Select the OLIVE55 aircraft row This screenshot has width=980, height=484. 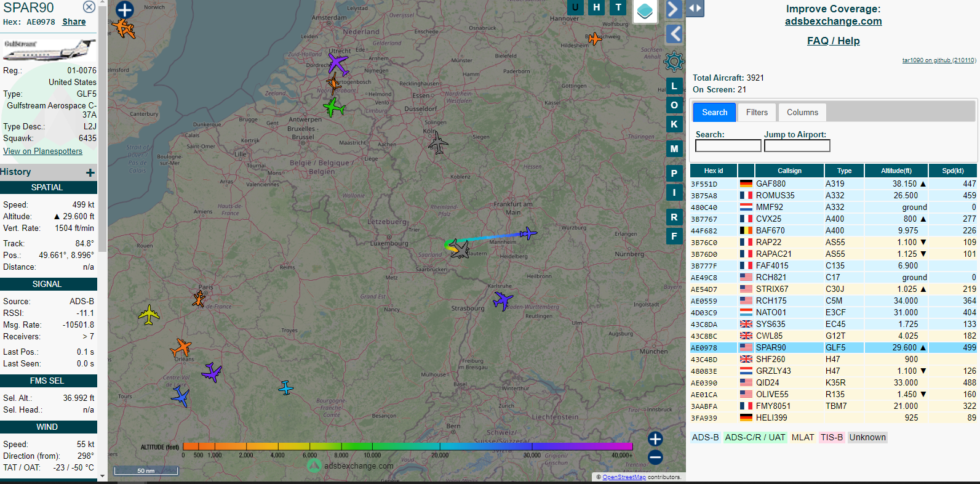coord(834,394)
